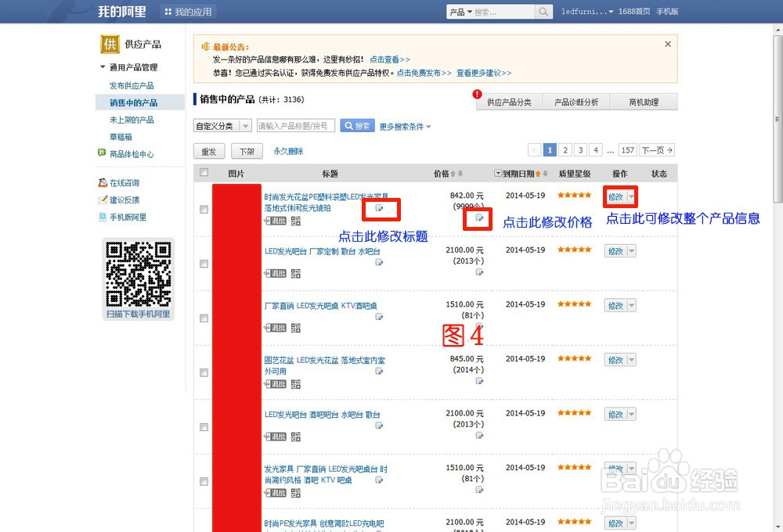Click the 建议反馈 icon in sidebar
The height and width of the screenshot is (532, 783).
click(x=103, y=199)
